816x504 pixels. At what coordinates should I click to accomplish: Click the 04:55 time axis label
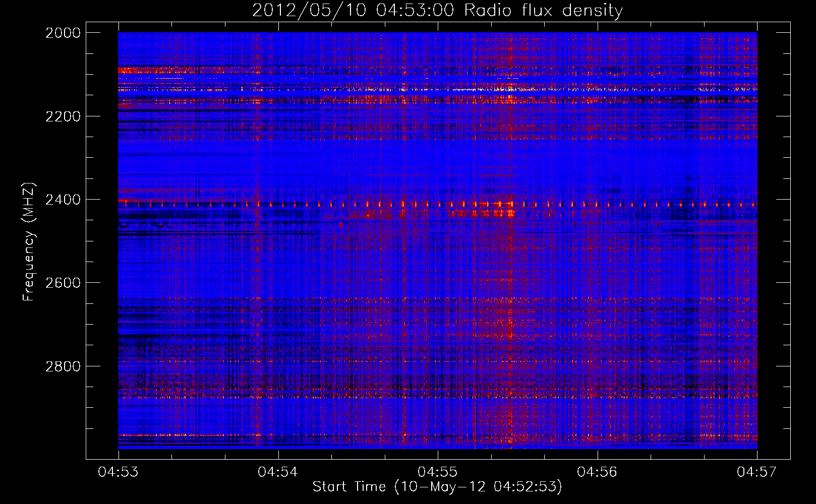click(438, 472)
